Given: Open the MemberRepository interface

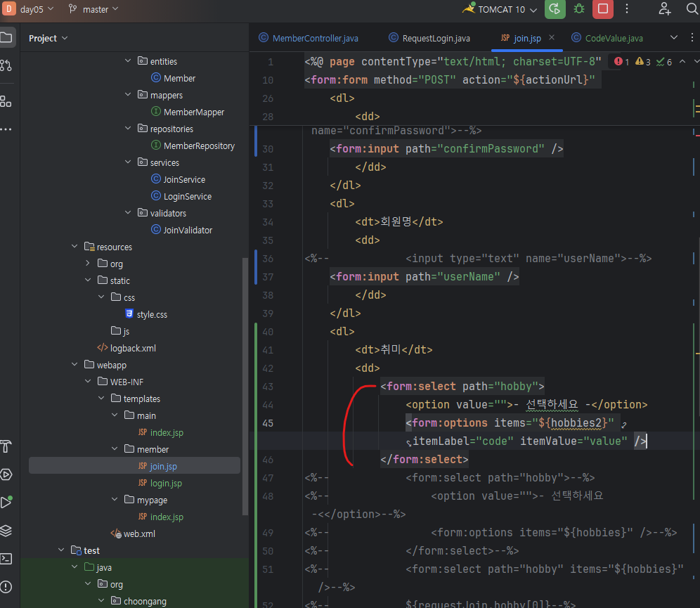Looking at the screenshot, I should [193, 146].
